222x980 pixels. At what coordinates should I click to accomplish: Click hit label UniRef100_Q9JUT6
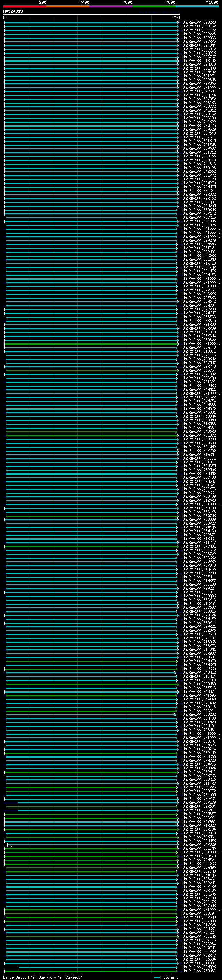tap(199, 271)
